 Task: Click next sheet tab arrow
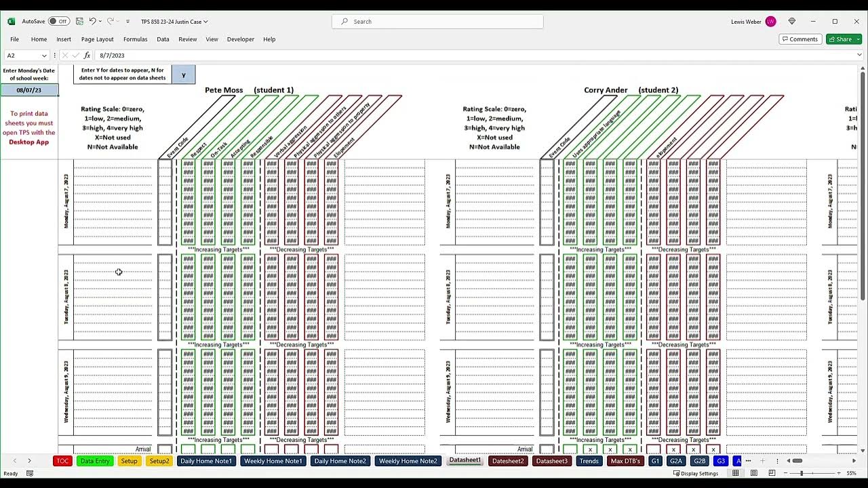tap(29, 461)
